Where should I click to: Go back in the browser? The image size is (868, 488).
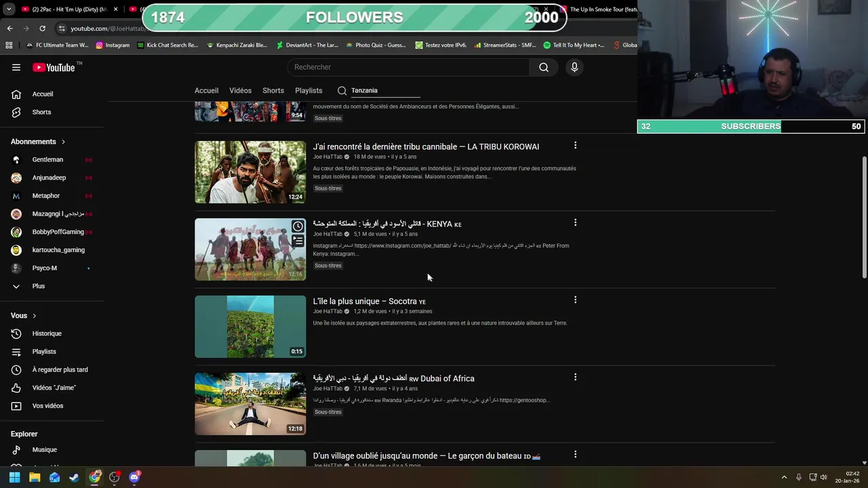click(x=9, y=28)
